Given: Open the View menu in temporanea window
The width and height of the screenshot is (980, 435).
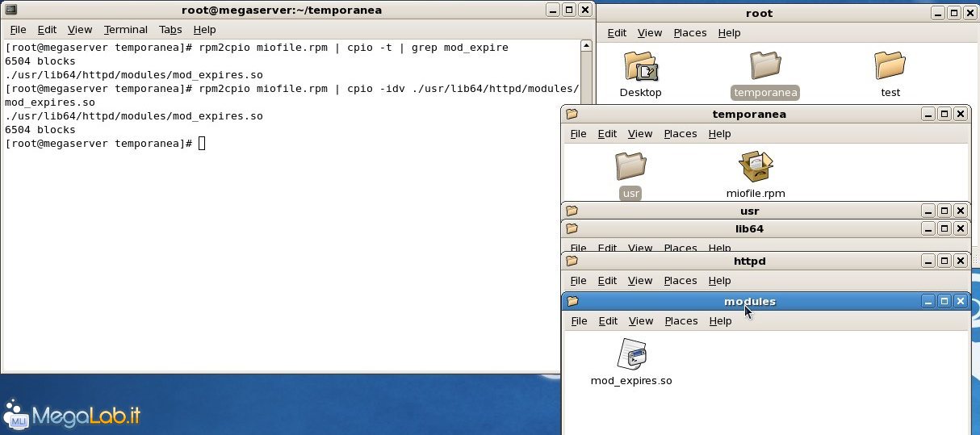Looking at the screenshot, I should (x=640, y=134).
